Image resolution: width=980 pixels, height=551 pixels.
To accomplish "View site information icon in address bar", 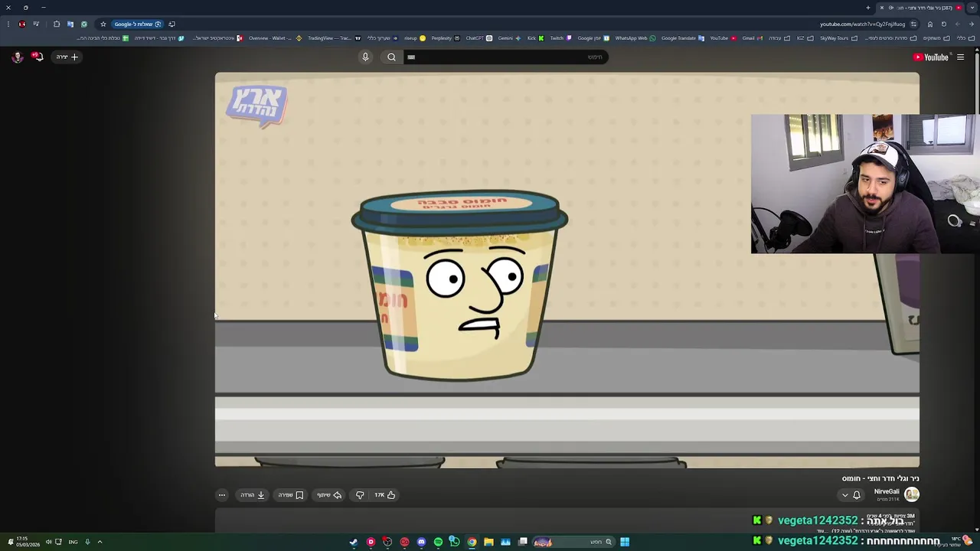I will pyautogui.click(x=913, y=24).
